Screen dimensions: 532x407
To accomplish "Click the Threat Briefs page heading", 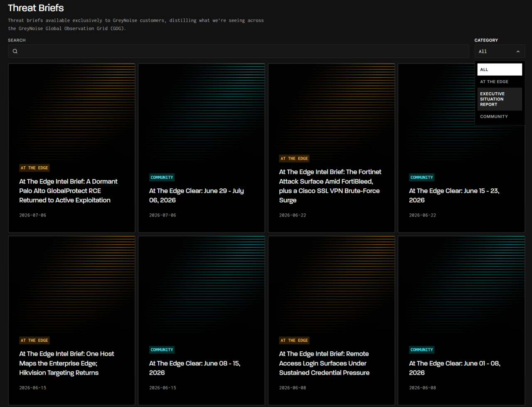I will tap(36, 8).
